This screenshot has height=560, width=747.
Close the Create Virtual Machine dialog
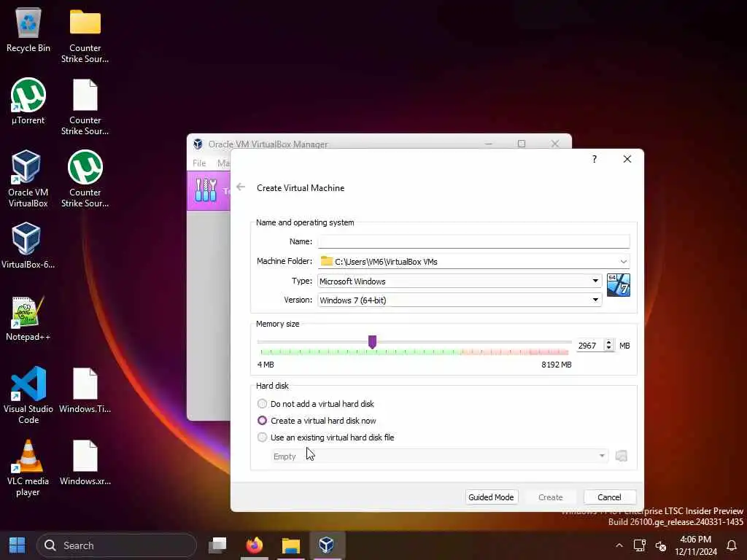[x=627, y=159]
